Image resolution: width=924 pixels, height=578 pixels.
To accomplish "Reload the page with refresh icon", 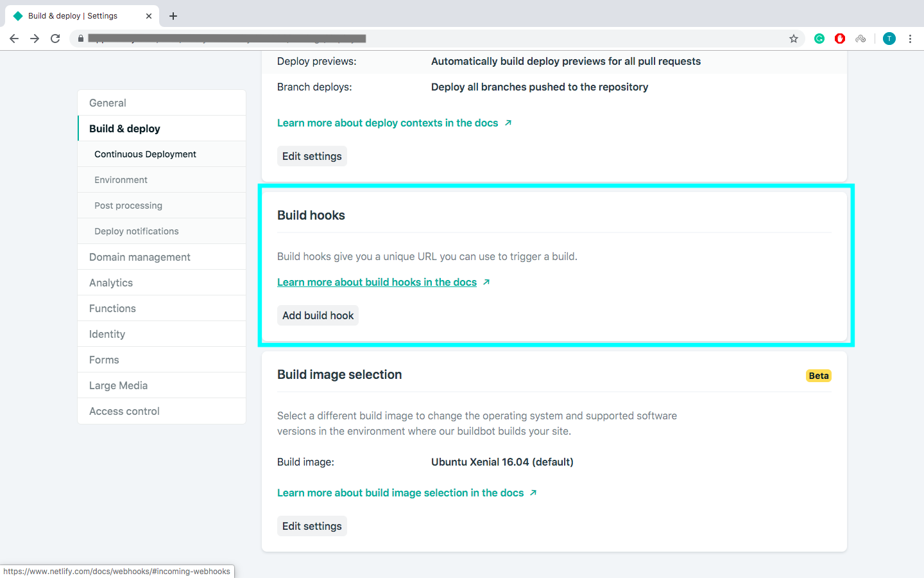I will tap(55, 39).
